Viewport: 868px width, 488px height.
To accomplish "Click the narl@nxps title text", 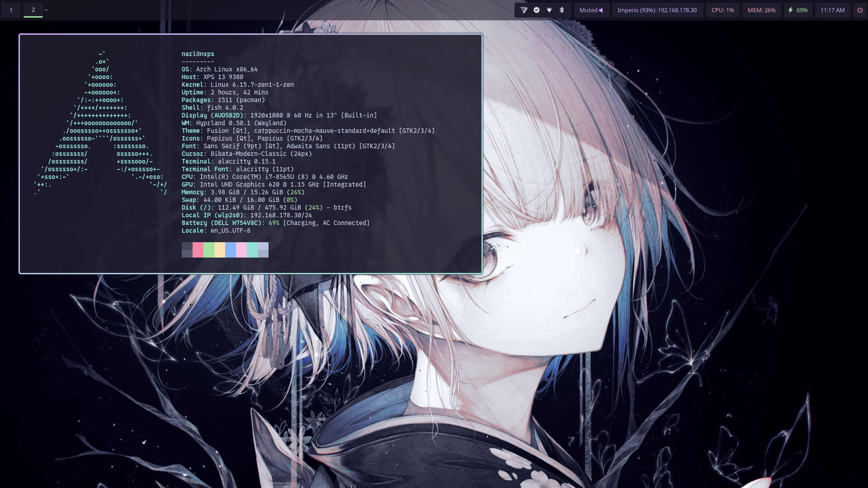I will pos(198,54).
